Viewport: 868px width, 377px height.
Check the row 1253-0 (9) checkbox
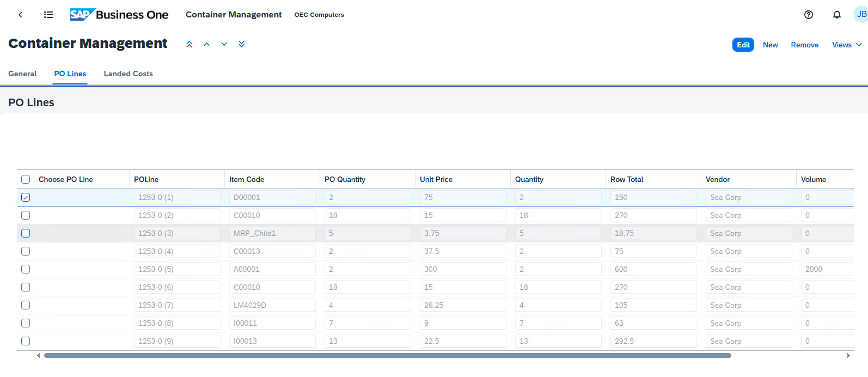click(x=26, y=341)
